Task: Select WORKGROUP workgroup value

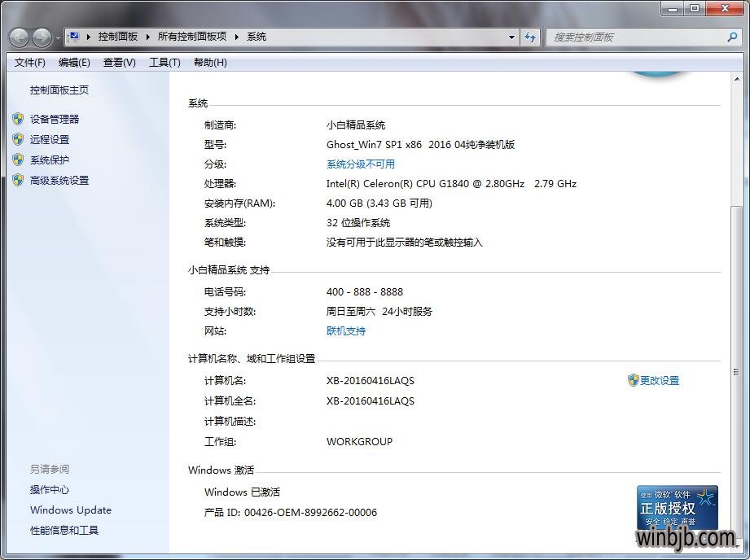Action: point(359,441)
